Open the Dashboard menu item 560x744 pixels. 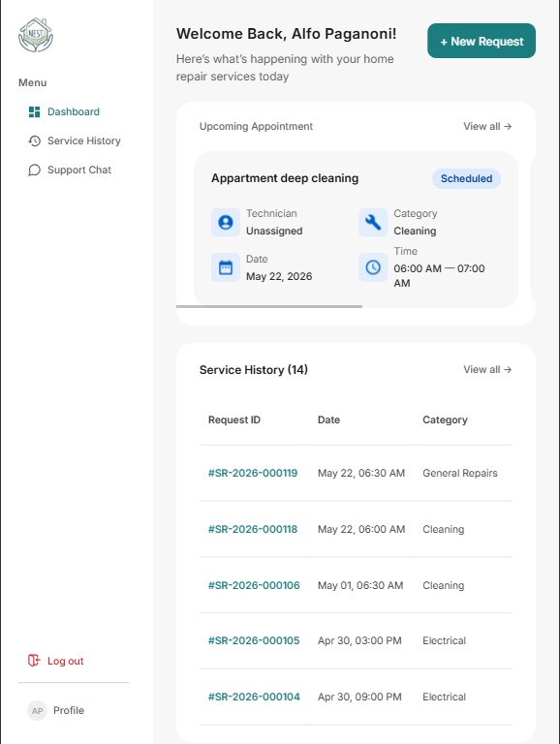pos(74,112)
